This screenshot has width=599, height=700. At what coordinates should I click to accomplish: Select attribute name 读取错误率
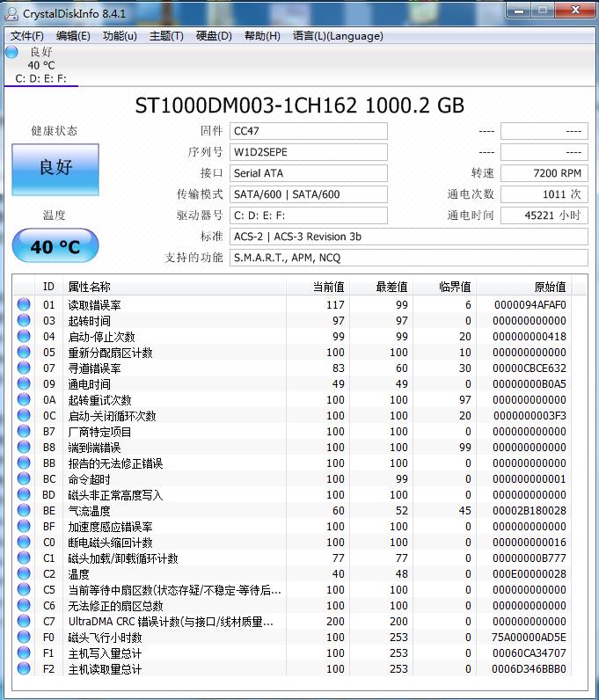[94, 305]
